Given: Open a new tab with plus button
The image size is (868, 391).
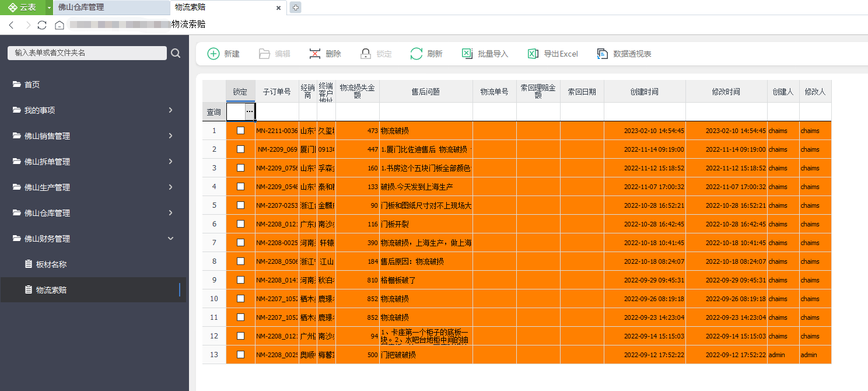Looking at the screenshot, I should (295, 8).
